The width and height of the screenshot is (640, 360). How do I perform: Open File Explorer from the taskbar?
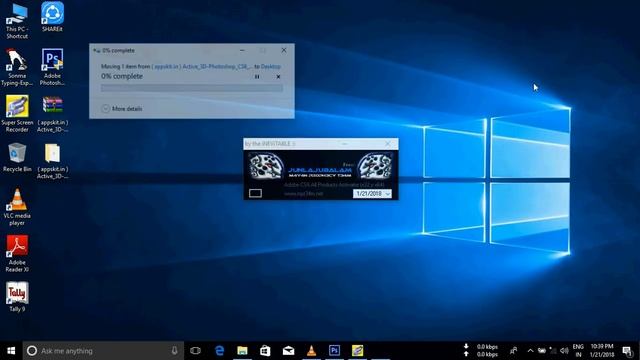coord(242,351)
